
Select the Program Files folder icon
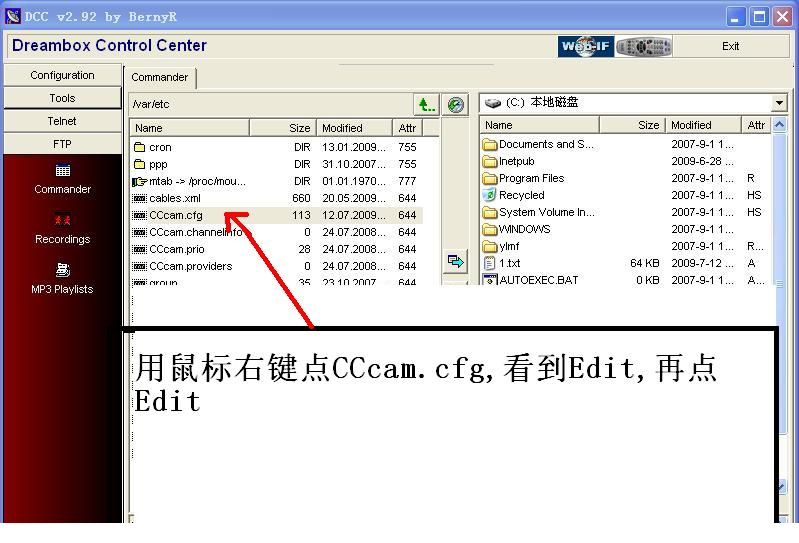(x=490, y=179)
